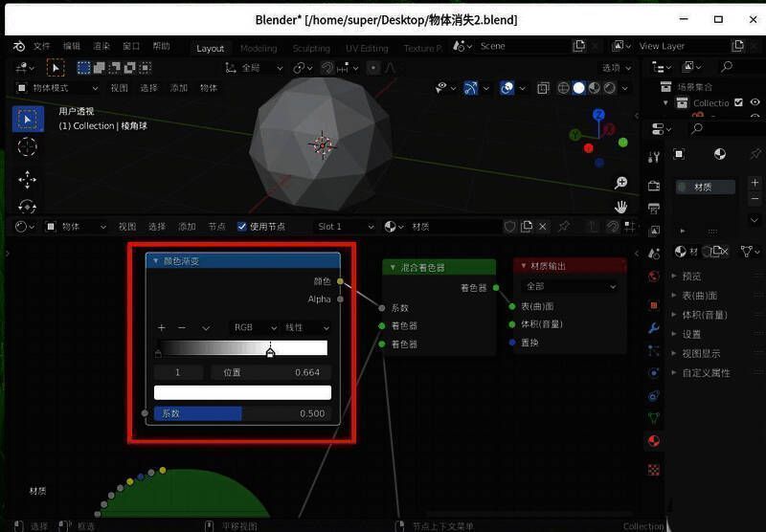Click the tweak select arrow icon in header
The width and height of the screenshot is (766, 532).
[x=56, y=68]
